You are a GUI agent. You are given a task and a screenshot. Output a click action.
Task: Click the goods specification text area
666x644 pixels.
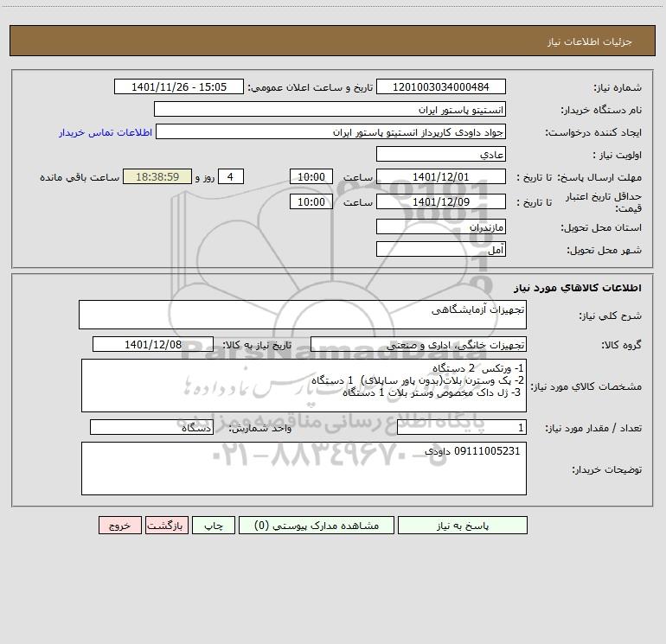click(x=304, y=386)
